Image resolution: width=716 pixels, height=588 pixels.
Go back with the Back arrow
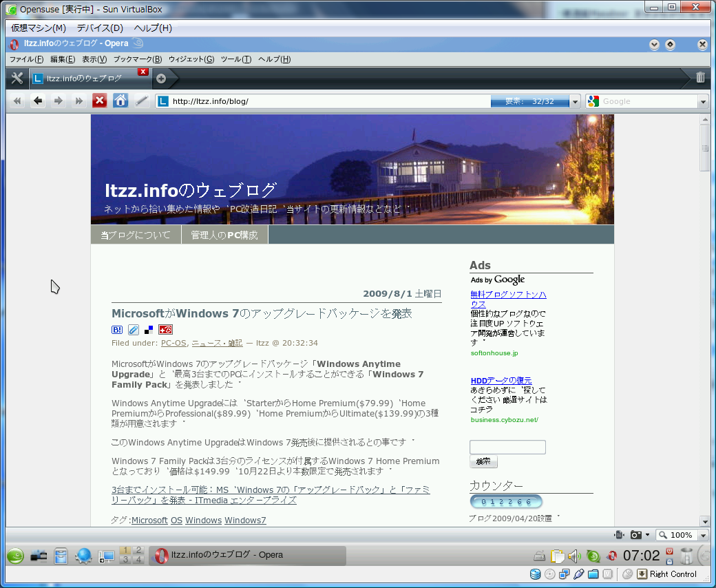point(38,101)
